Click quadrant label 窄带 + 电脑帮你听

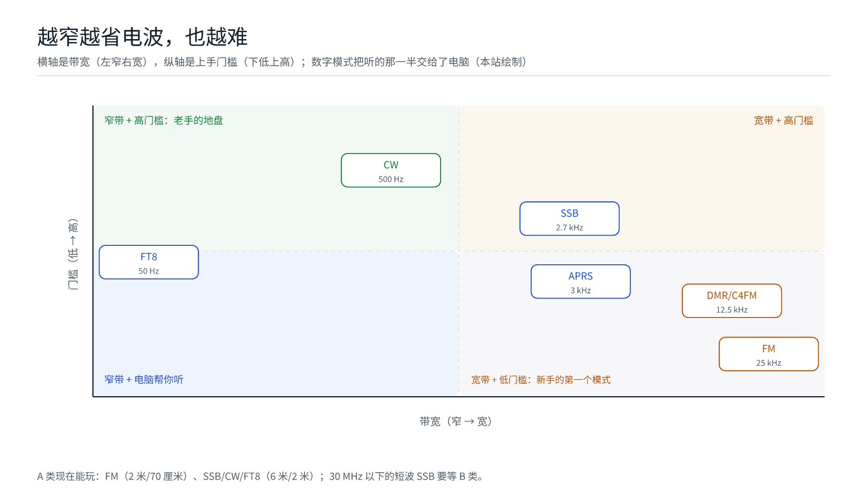[144, 379]
